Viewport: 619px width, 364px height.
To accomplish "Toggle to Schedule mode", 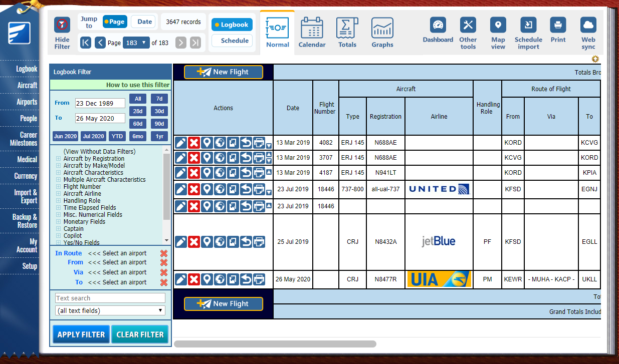I will click(x=232, y=41).
